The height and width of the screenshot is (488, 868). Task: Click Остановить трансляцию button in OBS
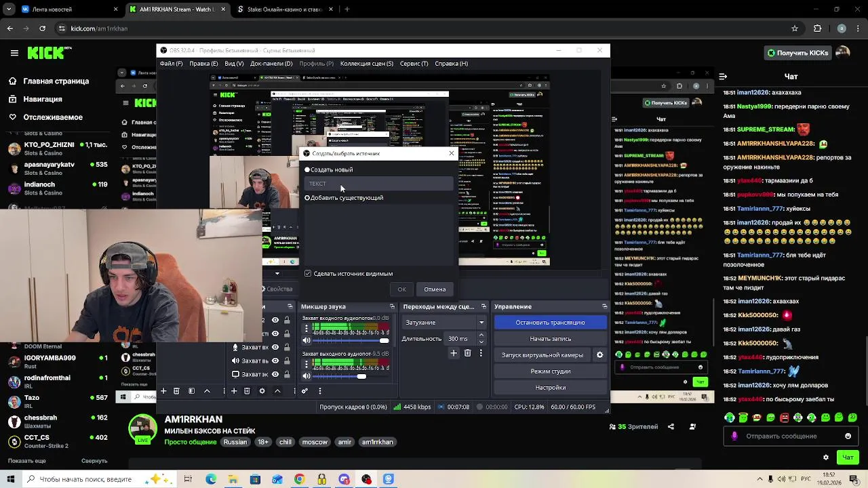(550, 323)
